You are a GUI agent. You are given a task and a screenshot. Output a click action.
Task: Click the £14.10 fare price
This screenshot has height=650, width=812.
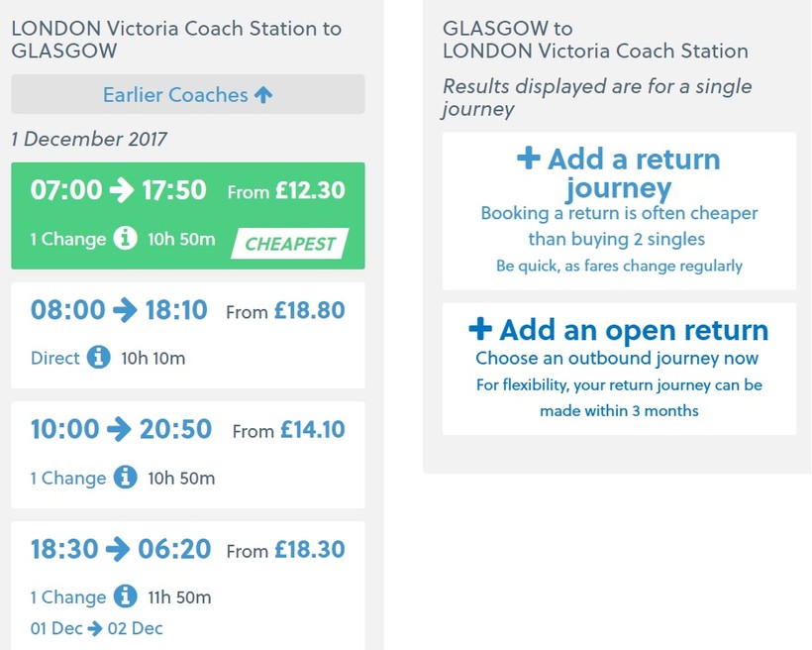point(313,430)
